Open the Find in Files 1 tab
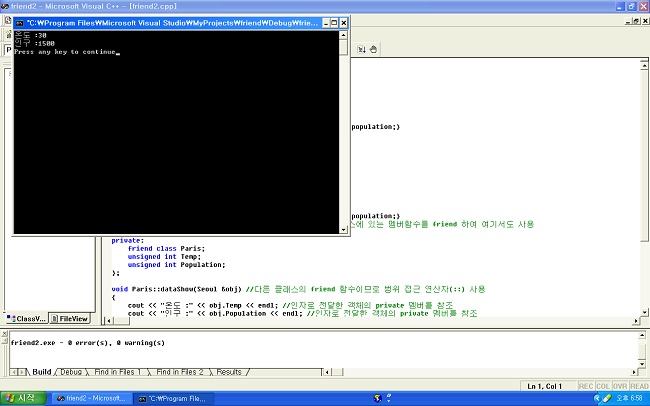 [x=117, y=372]
